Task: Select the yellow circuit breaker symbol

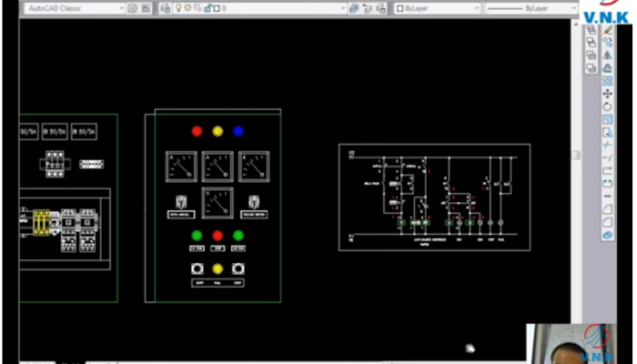Action: [41, 222]
